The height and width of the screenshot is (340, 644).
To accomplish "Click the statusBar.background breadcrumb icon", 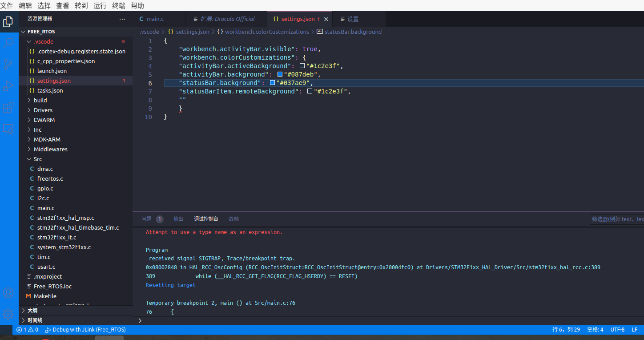I will click(320, 32).
